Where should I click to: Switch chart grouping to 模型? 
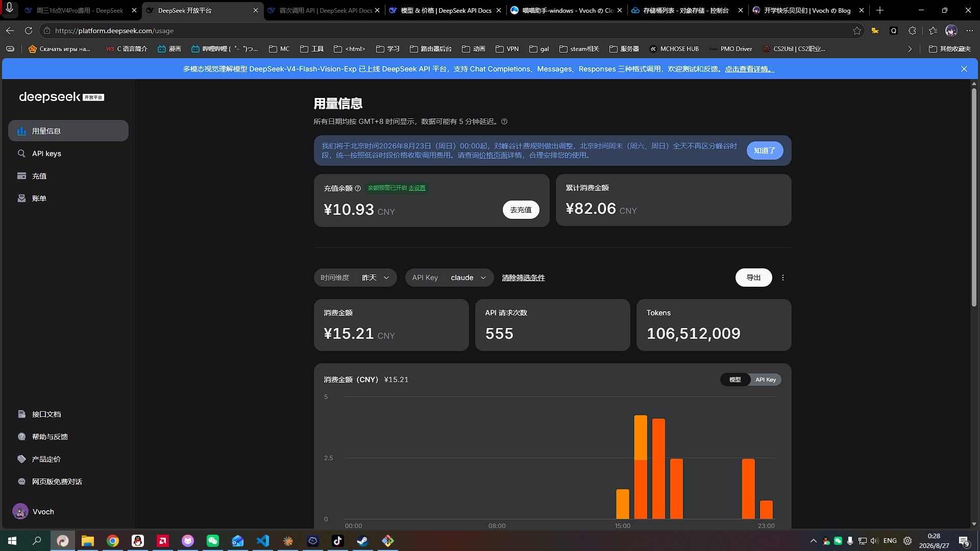[735, 380]
